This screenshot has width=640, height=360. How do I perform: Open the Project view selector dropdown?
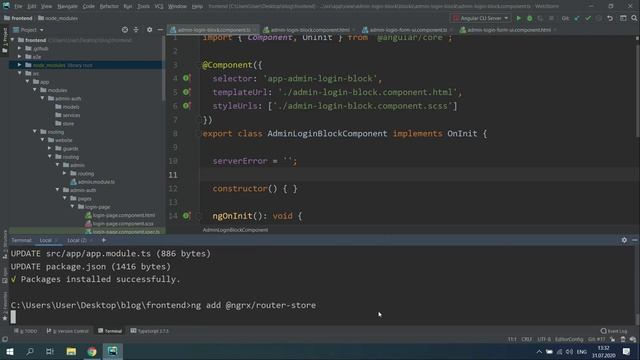coord(29,30)
